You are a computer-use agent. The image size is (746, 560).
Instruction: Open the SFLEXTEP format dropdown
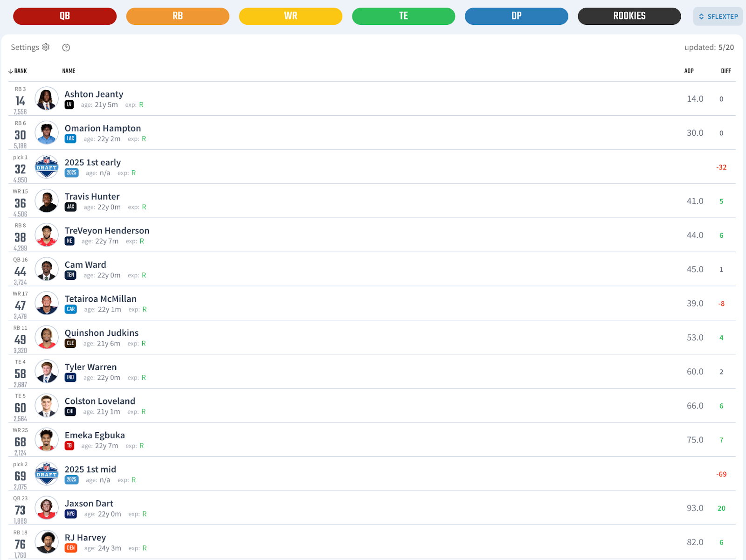(x=718, y=16)
